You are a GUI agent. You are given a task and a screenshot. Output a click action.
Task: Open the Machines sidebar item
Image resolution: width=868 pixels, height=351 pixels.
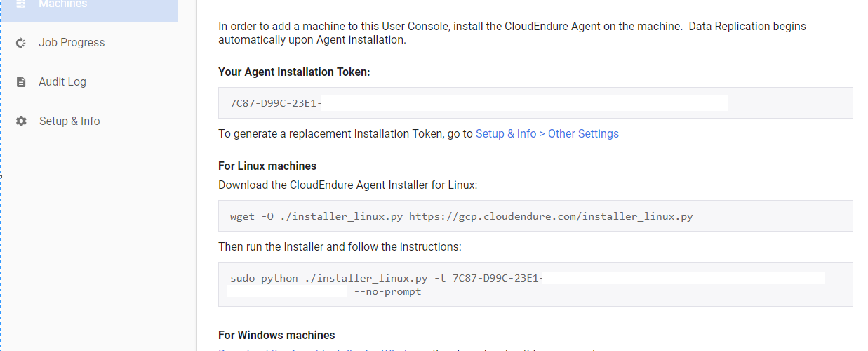coord(63,4)
